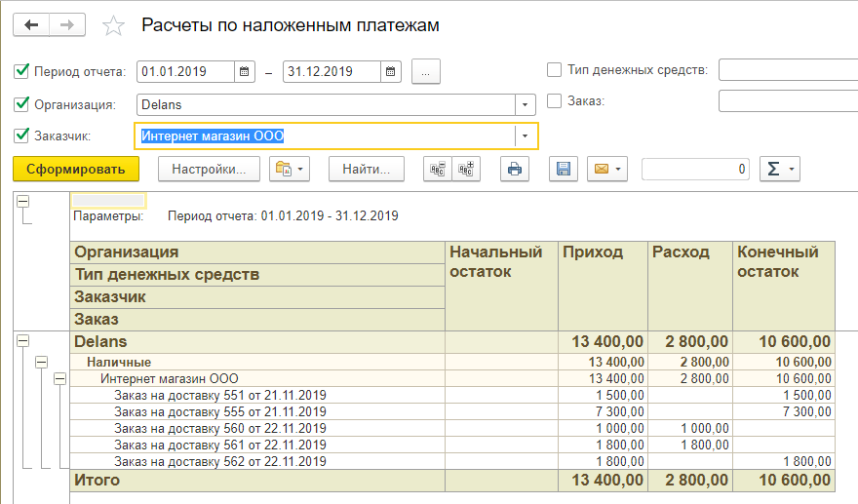858x504 pixels.
Task: Uncheck the Организация checkbox
Action: pyautogui.click(x=21, y=104)
